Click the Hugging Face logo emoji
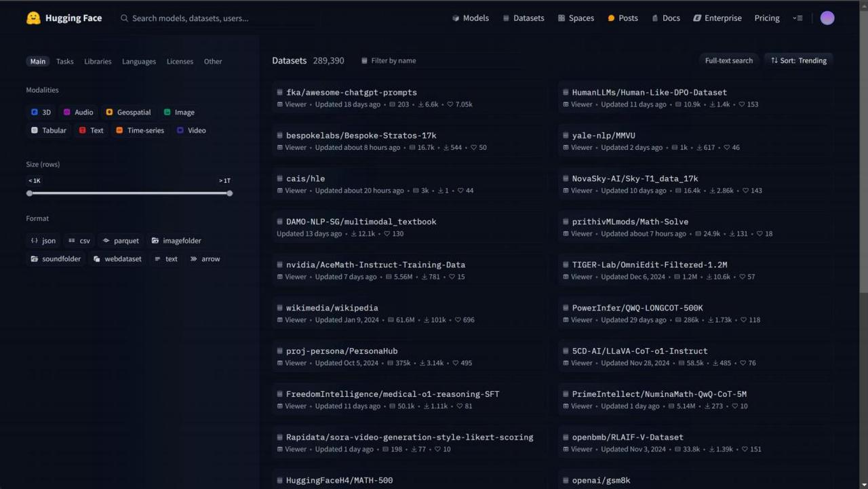Screen dimensions: 868x489 [x=33, y=18]
